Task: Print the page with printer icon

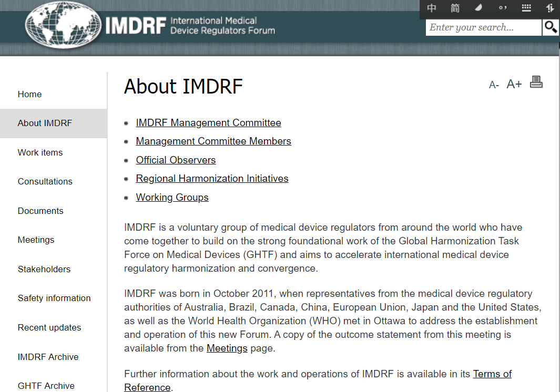Action: click(x=536, y=82)
